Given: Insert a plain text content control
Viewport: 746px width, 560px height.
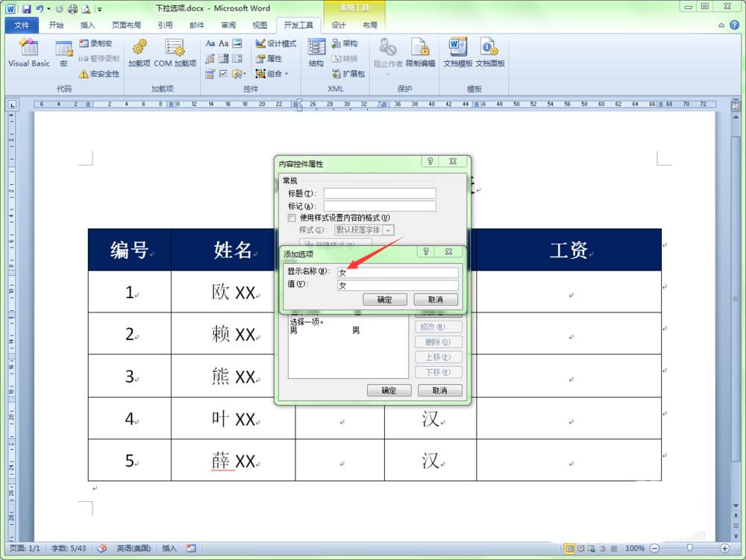Looking at the screenshot, I should pos(224,43).
